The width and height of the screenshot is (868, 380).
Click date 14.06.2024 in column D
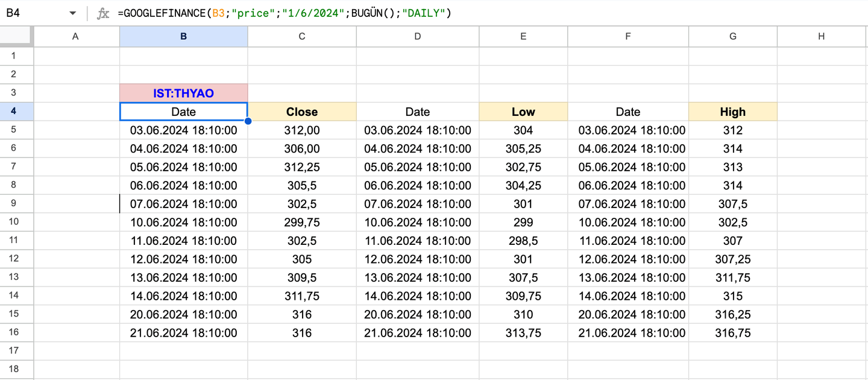tap(417, 296)
